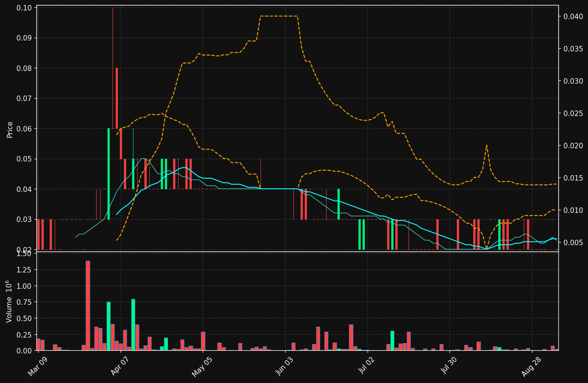Select the 0.09 price axis tick label

(x=24, y=38)
